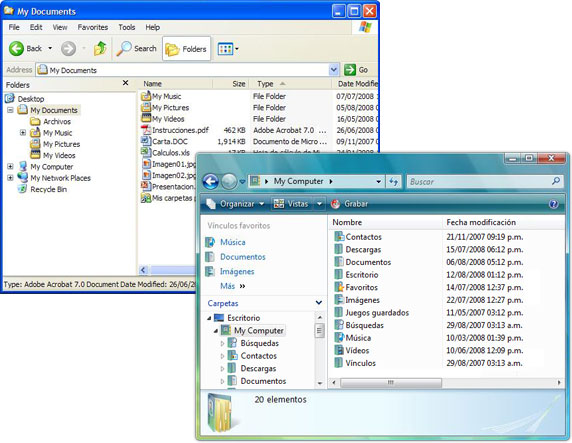
Task: Open the Tools menu
Action: coord(127,27)
